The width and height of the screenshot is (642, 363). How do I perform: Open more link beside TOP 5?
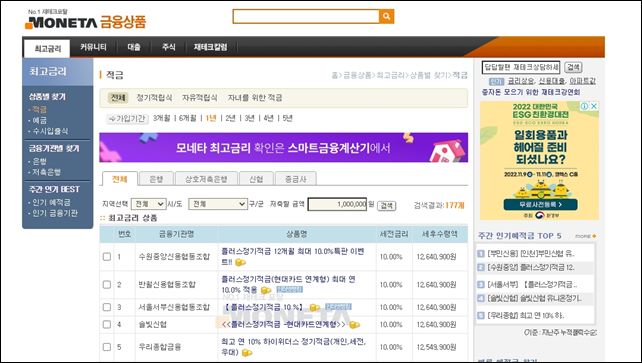point(585,236)
